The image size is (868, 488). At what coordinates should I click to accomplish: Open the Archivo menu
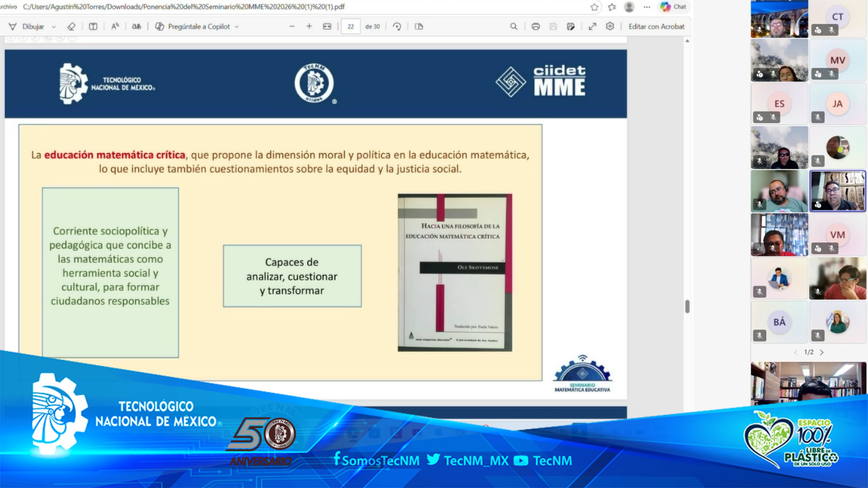(8, 7)
